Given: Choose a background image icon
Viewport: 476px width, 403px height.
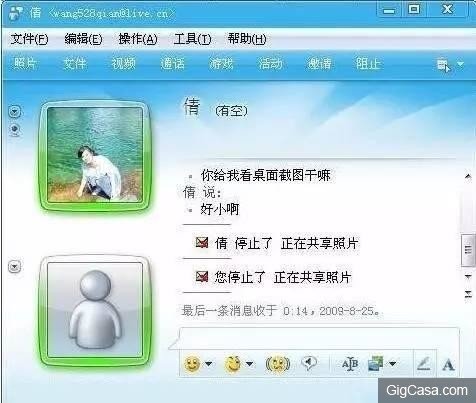Looking at the screenshot, I should [376, 363].
